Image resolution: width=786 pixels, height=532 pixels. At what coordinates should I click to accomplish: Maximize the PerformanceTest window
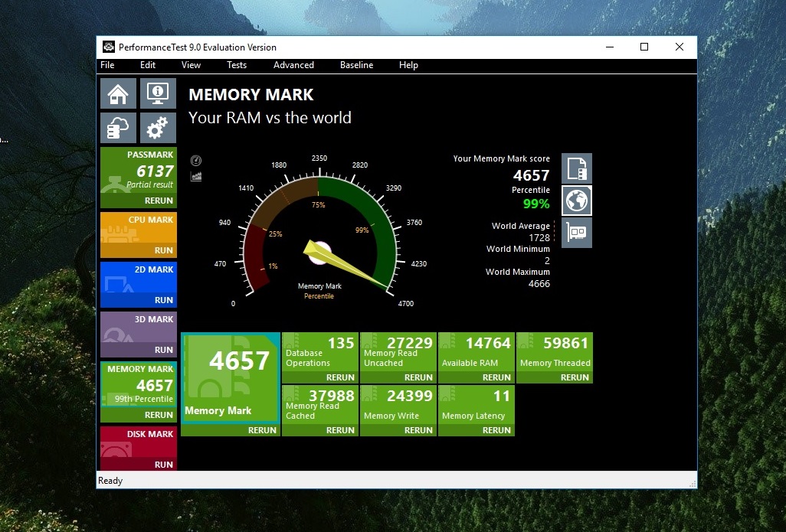644,47
